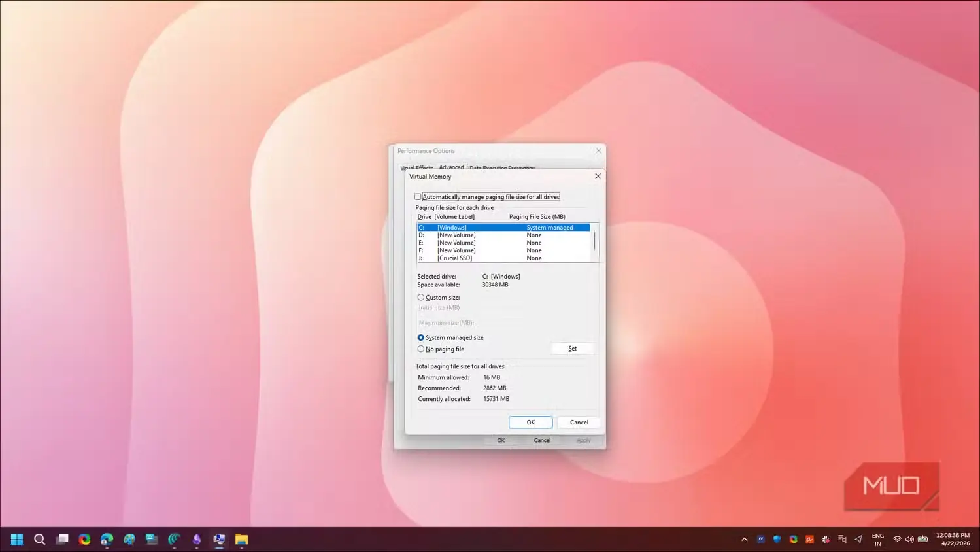Screen dimensions: 980x552
Task: Open taskbar Search
Action: (x=39, y=539)
